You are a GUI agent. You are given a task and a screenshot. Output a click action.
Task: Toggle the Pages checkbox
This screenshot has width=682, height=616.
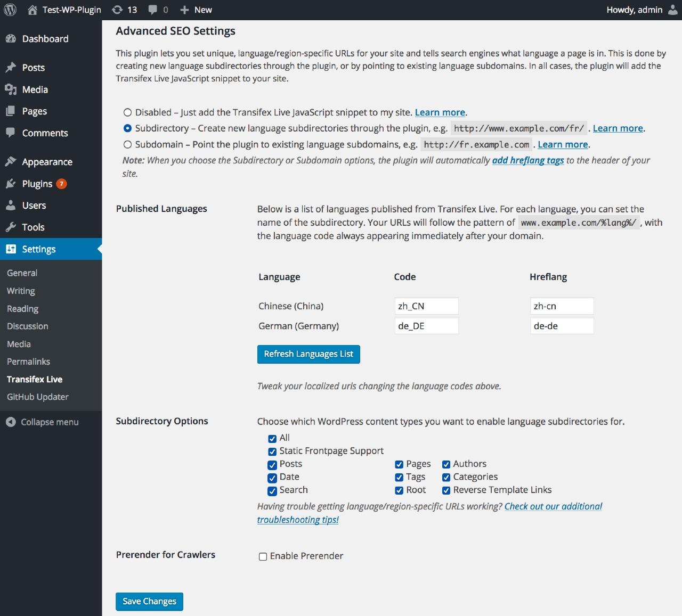tap(399, 464)
